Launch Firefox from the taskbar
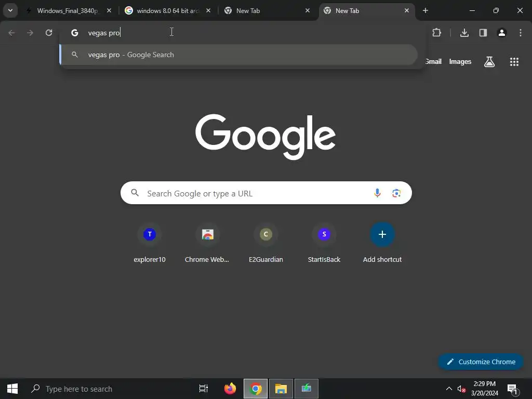Viewport: 532px width, 399px height. pyautogui.click(x=230, y=389)
